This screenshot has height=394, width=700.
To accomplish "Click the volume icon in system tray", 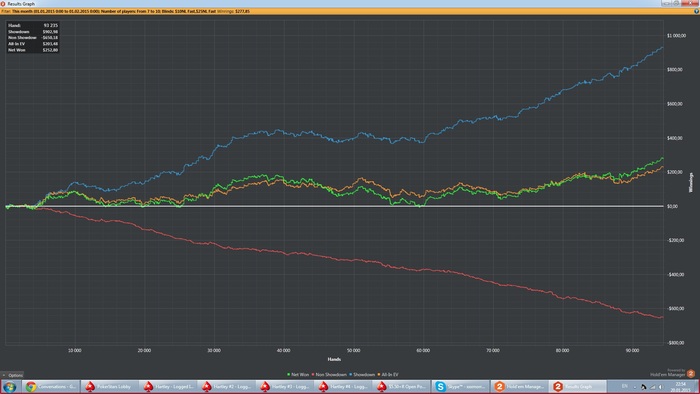I will pyautogui.click(x=661, y=387).
